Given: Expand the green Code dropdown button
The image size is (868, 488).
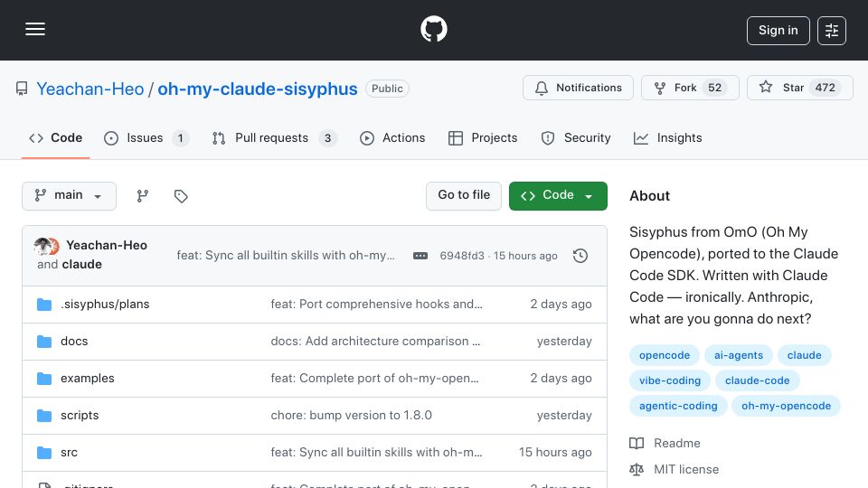Looking at the screenshot, I should pyautogui.click(x=558, y=196).
